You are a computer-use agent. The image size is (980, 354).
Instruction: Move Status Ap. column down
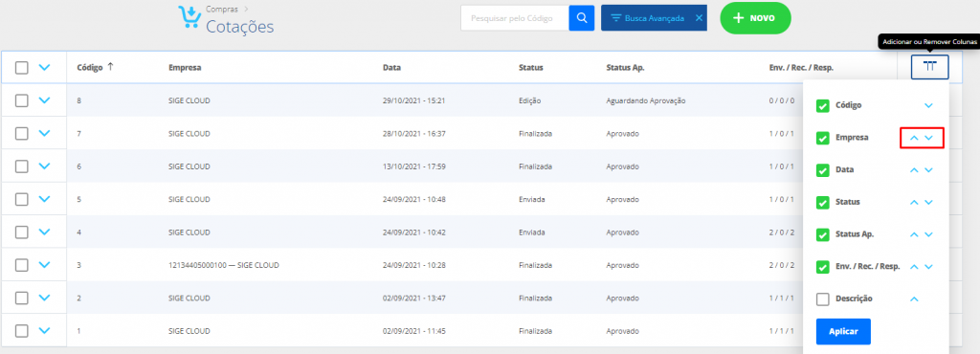(x=928, y=234)
